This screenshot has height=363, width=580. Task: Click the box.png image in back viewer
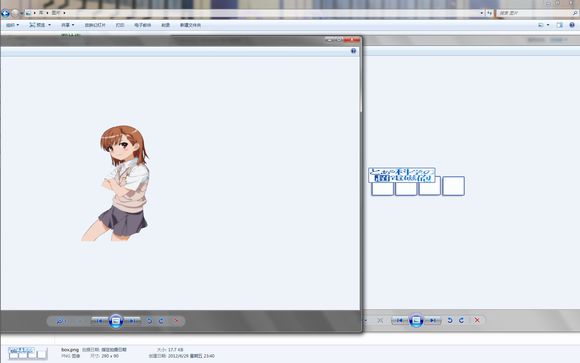(416, 182)
